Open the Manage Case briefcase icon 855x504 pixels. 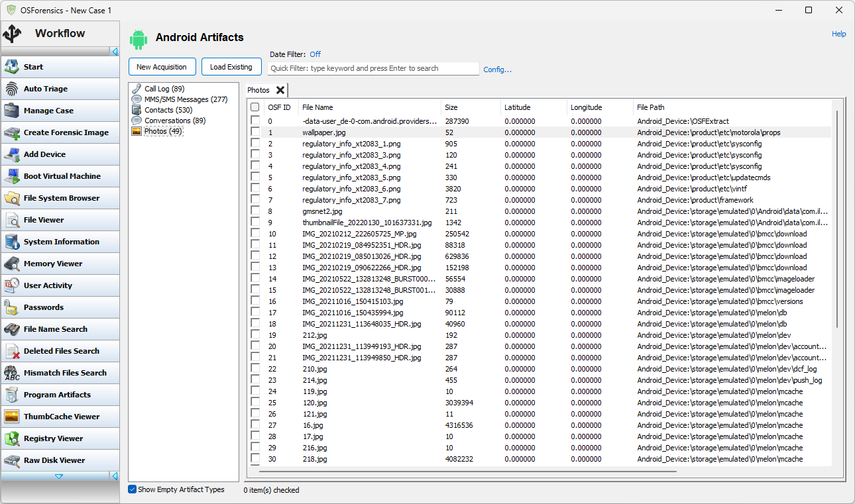(12, 111)
